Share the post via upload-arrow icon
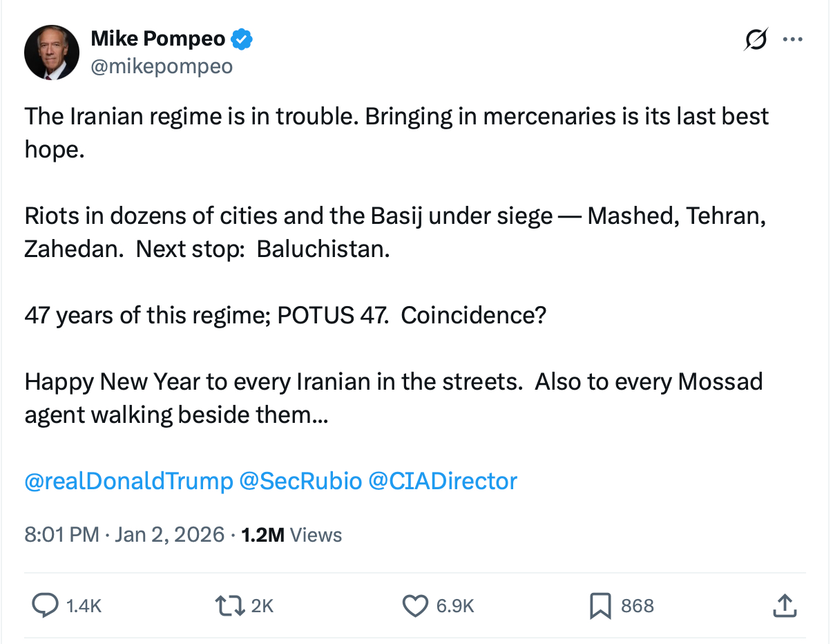 [783, 606]
